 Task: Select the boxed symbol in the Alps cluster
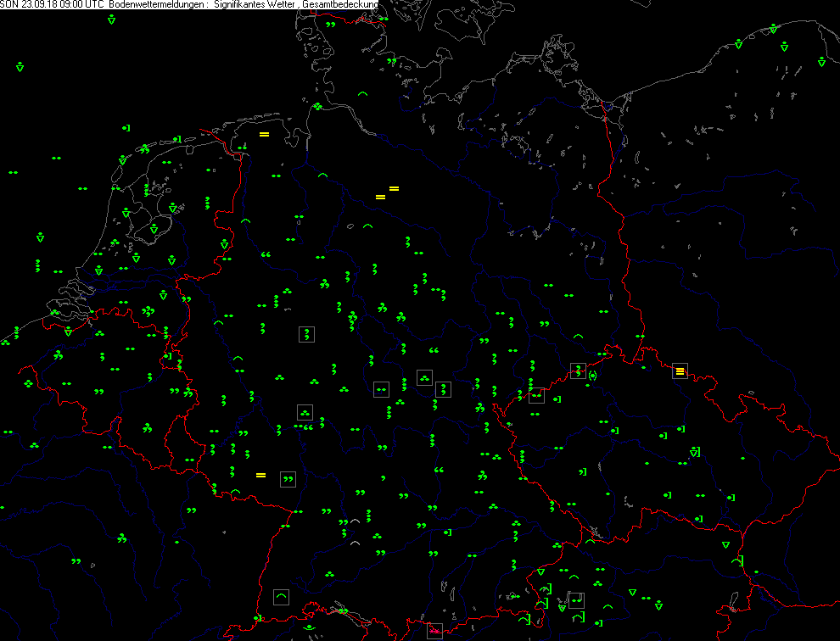576,600
